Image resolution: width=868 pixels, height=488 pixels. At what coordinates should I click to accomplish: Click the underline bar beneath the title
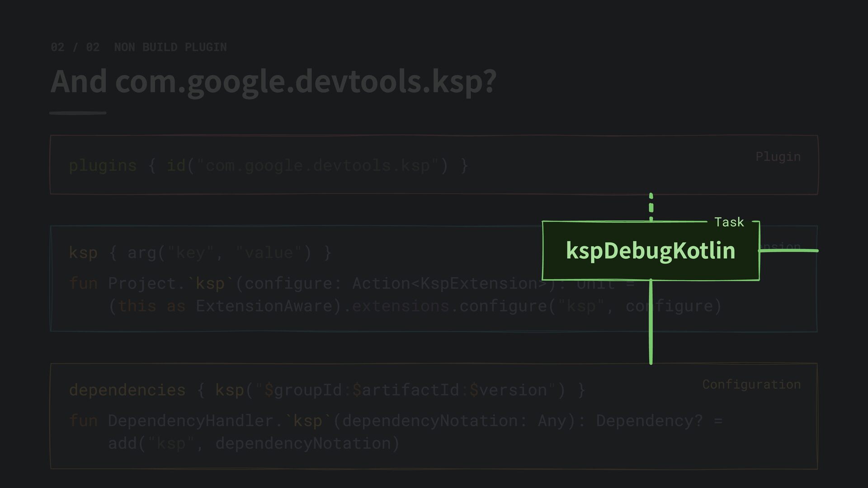78,113
